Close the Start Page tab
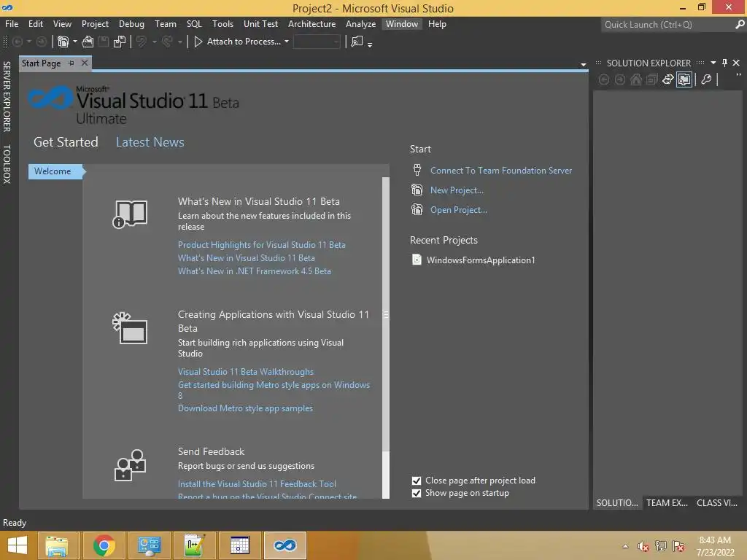This screenshot has width=747, height=560. coord(85,63)
